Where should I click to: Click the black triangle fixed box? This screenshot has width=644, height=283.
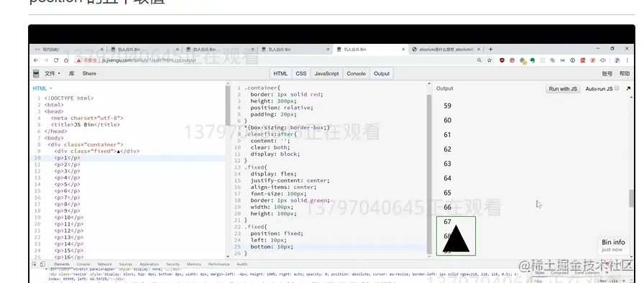click(456, 236)
